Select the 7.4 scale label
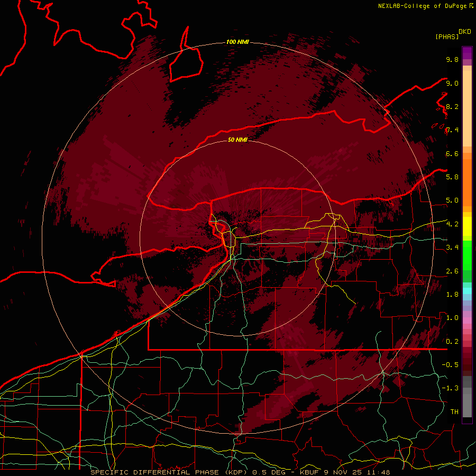 [x=452, y=130]
